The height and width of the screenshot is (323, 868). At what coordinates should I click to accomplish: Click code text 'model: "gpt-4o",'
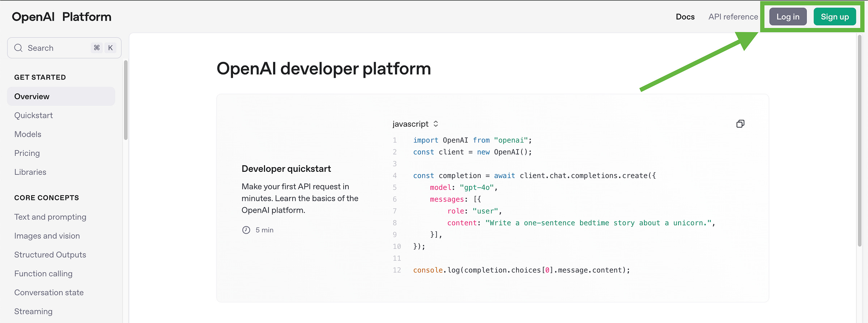[464, 187]
